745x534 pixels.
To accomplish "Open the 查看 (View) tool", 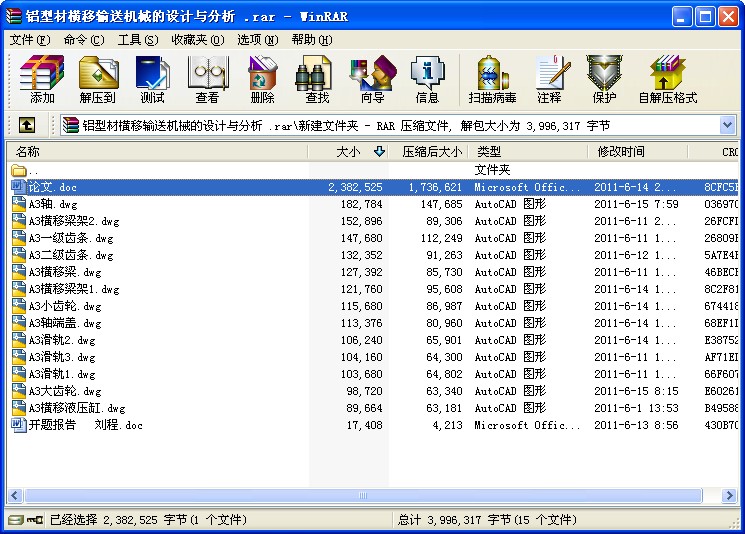I will pos(208,79).
